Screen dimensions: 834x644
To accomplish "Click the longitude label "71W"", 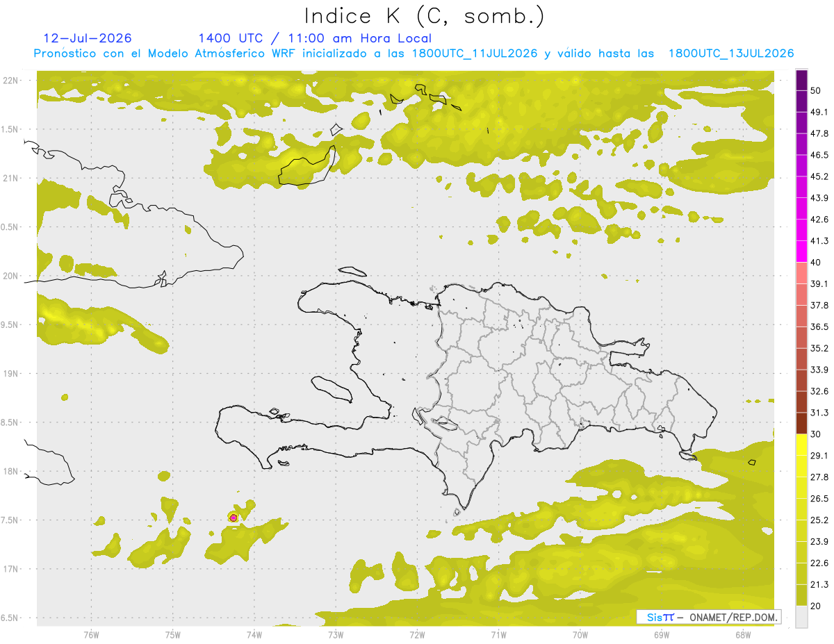I will pos(498,634).
